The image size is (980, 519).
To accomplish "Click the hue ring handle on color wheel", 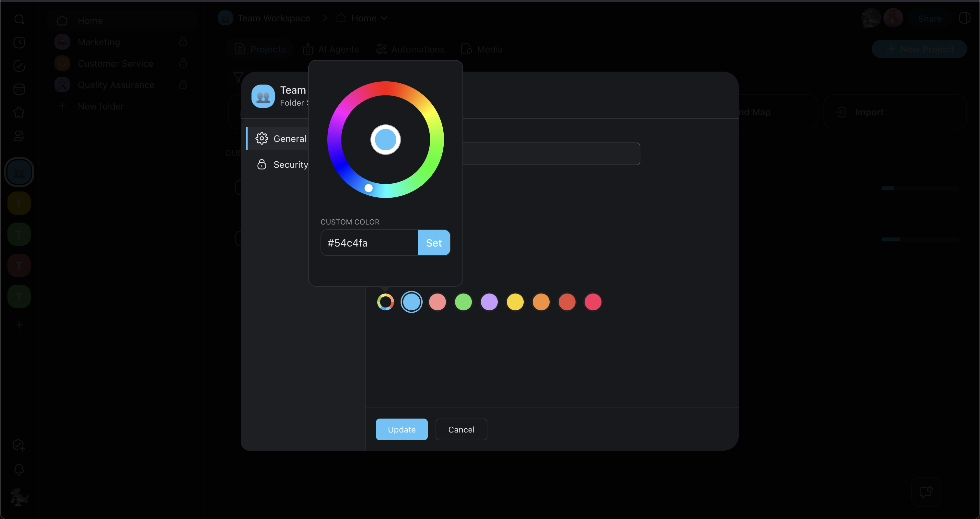I will click(368, 188).
